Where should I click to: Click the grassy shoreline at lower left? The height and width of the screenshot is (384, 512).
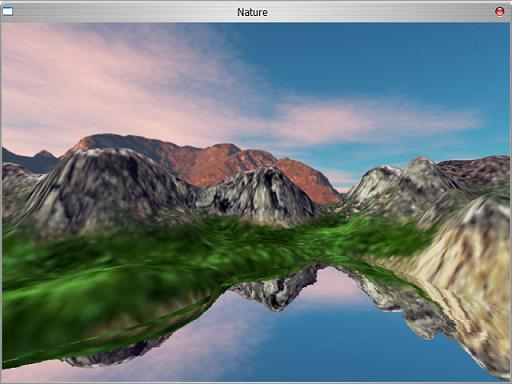pos(83,327)
